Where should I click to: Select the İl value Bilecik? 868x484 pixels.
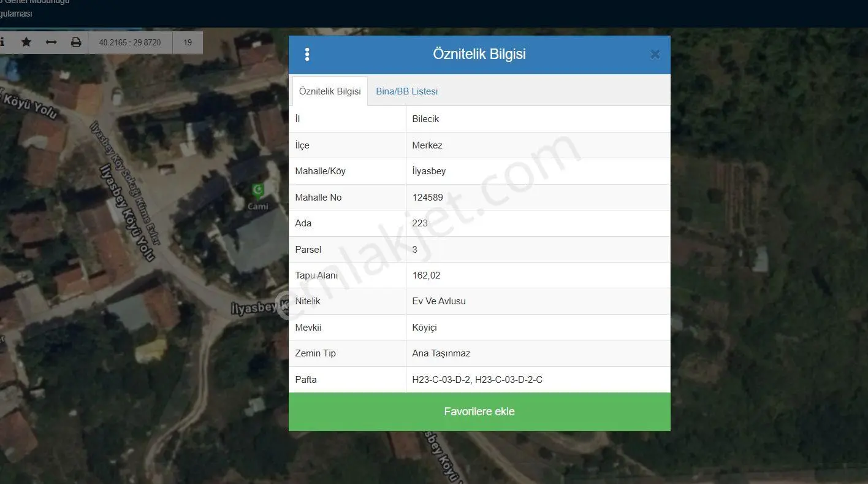[425, 119]
